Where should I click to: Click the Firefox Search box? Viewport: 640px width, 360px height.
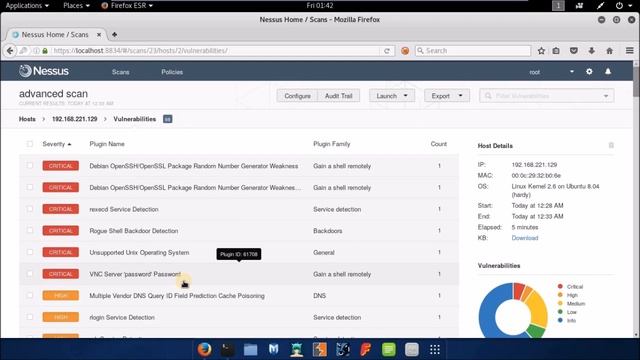coord(473,51)
